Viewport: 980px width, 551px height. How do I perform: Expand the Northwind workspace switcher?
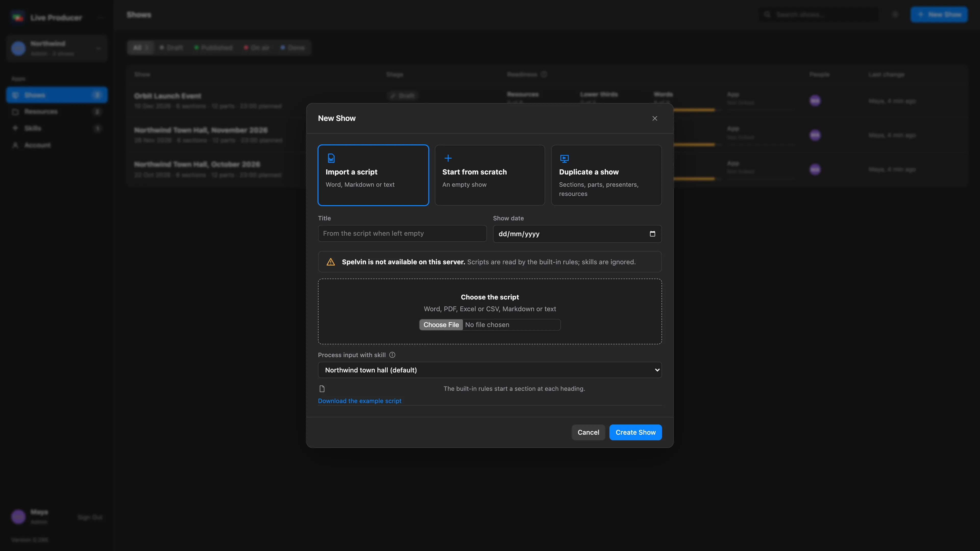pos(57,48)
